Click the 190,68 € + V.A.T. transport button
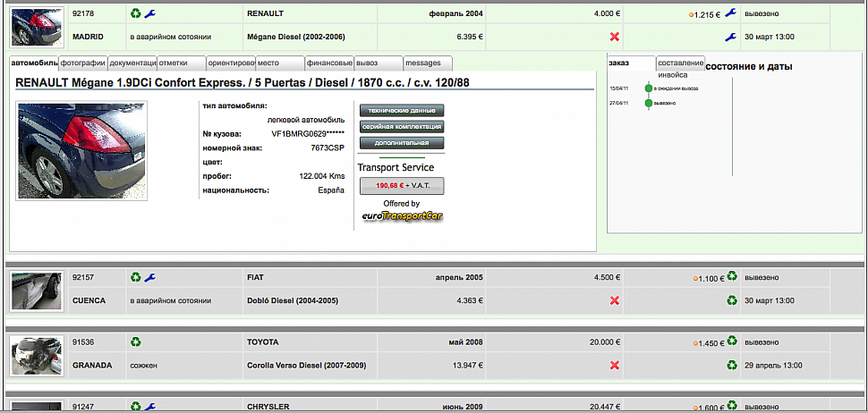This screenshot has width=868, height=413. (402, 186)
